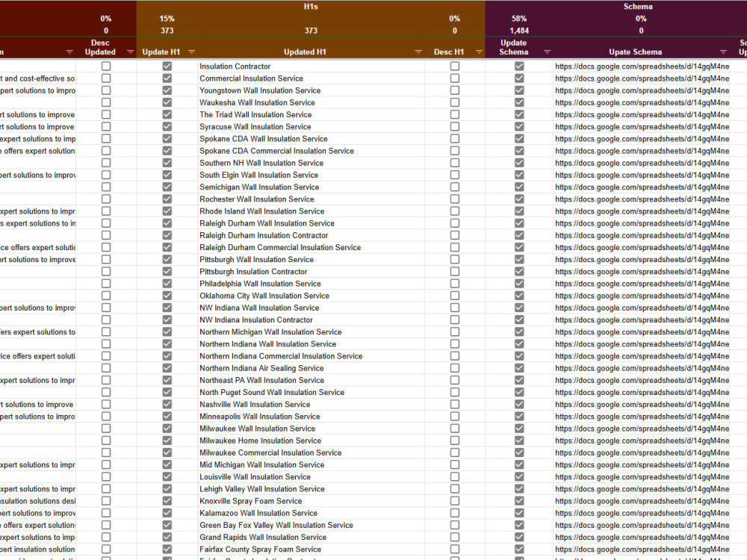This screenshot has height=560, width=747.
Task: Select cell 'Milwaukee Commercial Insulation Service'
Action: tap(311, 453)
